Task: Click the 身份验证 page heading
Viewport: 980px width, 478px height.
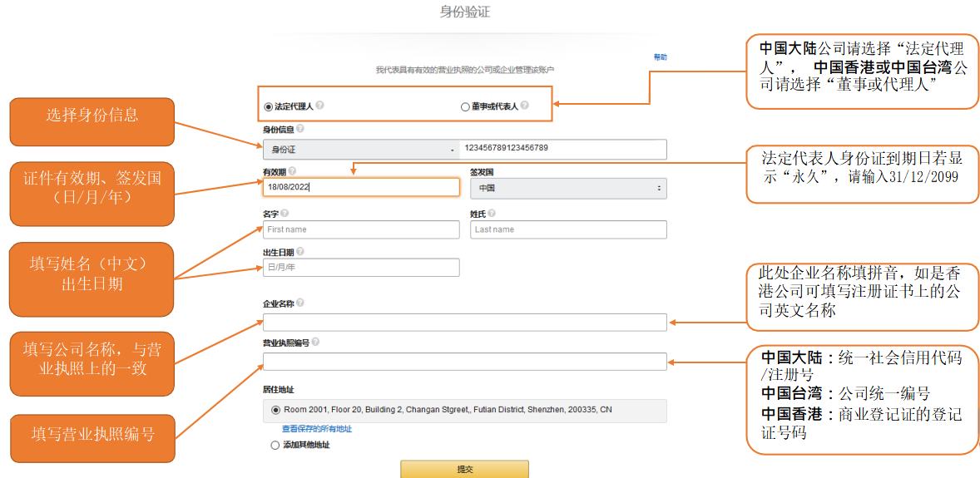Action: pyautogui.click(x=464, y=12)
